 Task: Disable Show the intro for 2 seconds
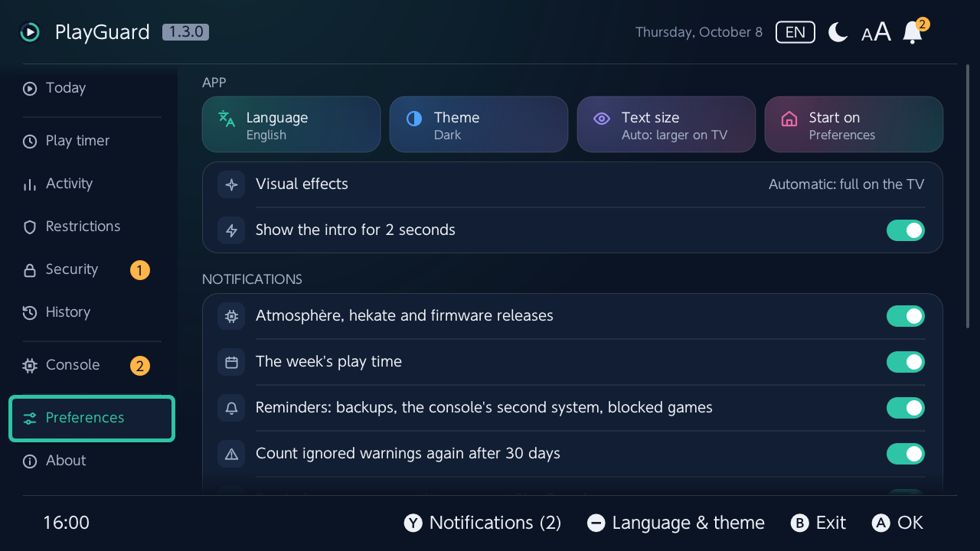tap(906, 230)
